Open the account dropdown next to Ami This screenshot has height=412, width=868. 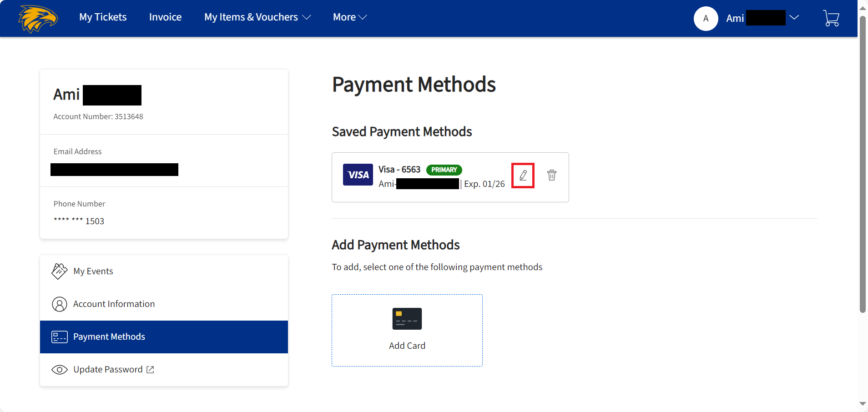click(x=794, y=18)
